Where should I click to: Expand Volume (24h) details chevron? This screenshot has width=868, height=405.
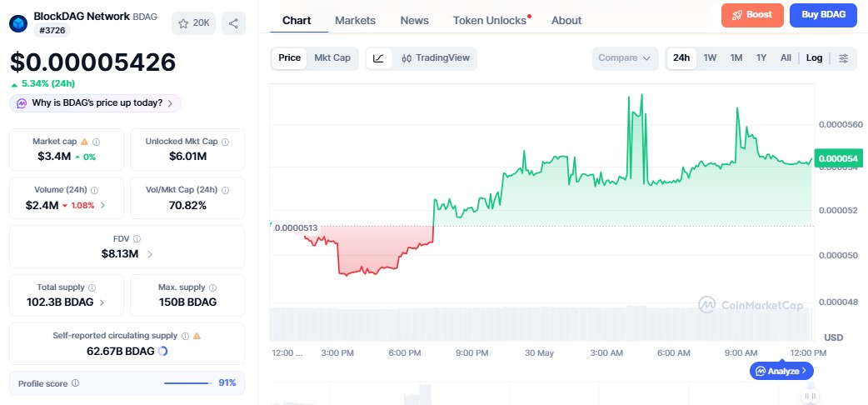pyautogui.click(x=103, y=206)
